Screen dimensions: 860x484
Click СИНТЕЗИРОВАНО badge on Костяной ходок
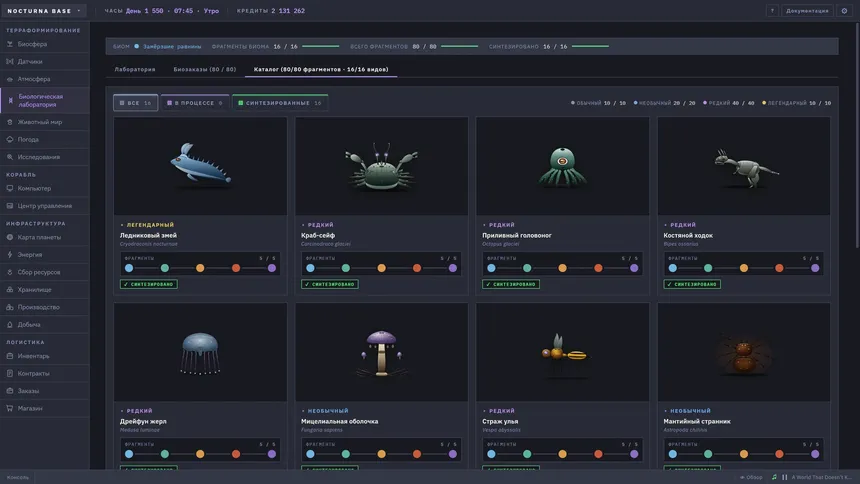click(x=692, y=284)
